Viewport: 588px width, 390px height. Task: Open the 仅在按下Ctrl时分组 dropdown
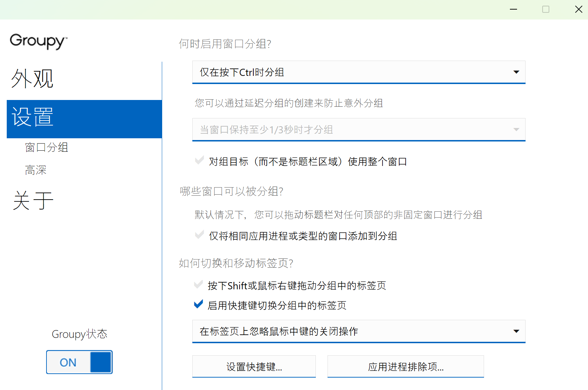[x=359, y=72]
